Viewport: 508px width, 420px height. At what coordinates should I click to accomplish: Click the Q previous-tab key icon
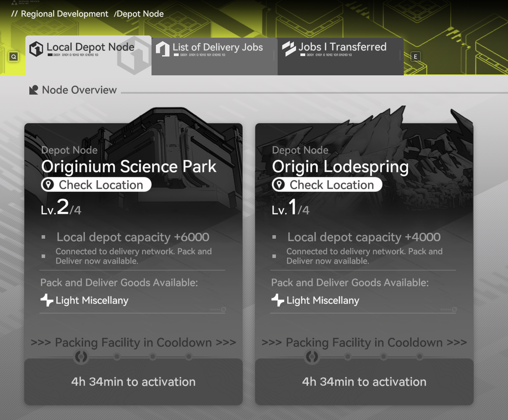tap(14, 56)
